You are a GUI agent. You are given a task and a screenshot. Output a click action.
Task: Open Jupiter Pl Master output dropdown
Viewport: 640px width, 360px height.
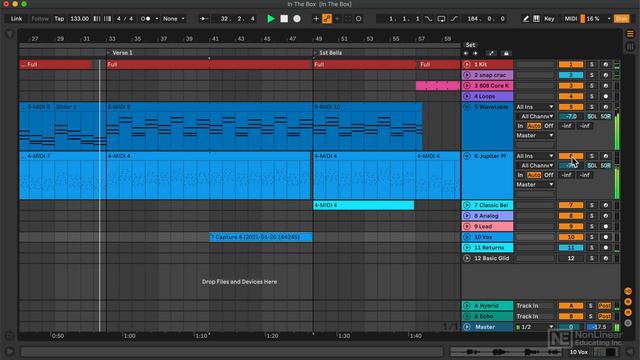[535, 184]
